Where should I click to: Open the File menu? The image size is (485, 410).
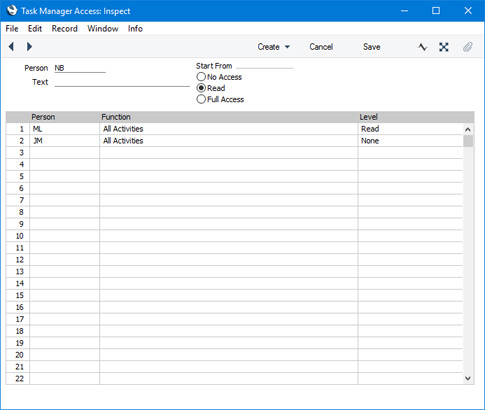coord(12,29)
